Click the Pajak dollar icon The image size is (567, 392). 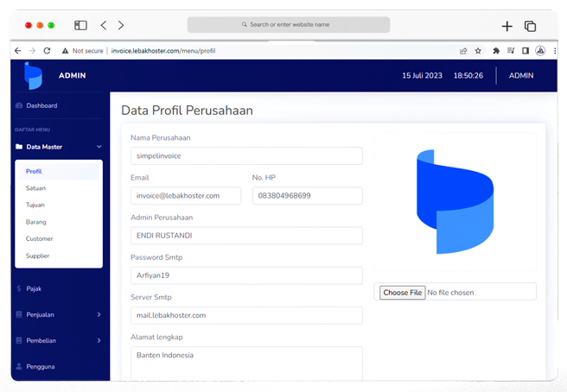coord(19,288)
